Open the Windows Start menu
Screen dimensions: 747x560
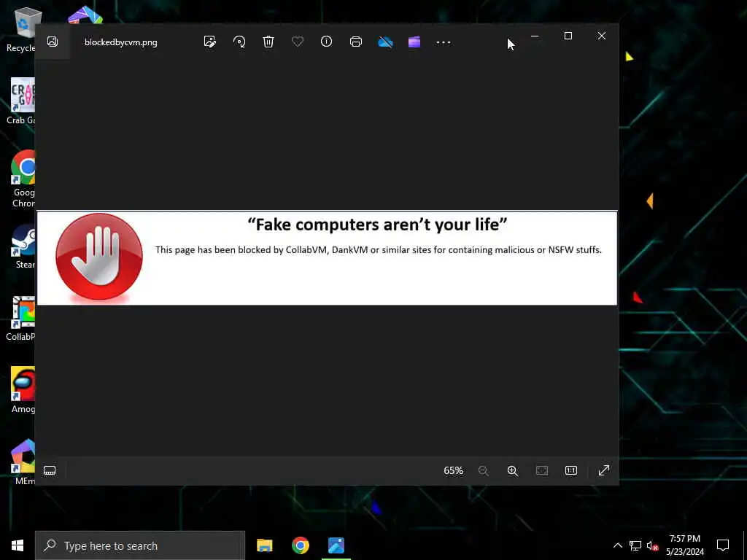[x=18, y=545]
